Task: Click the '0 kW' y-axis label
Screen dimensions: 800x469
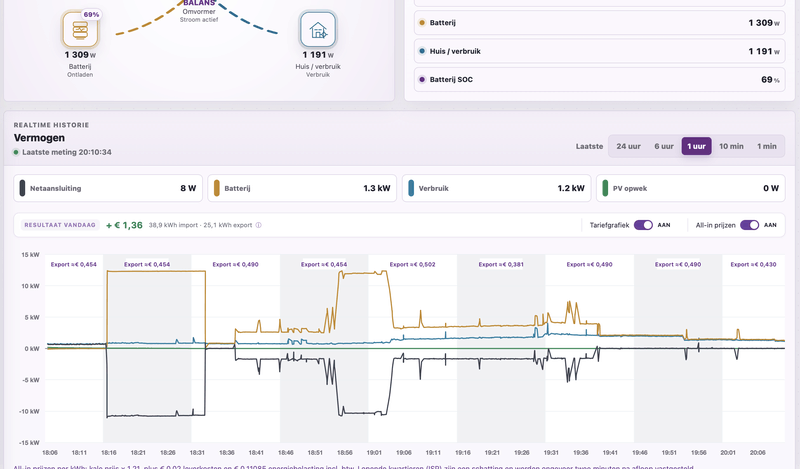Action: click(32, 349)
